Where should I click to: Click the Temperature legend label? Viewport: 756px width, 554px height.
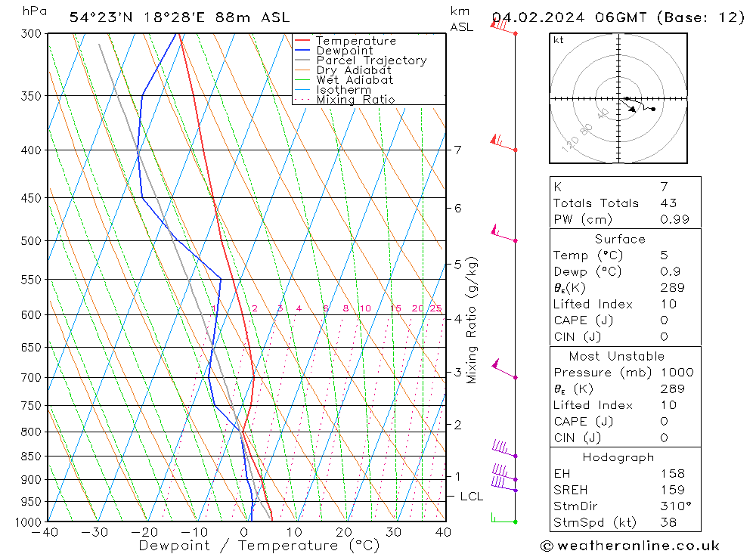[x=356, y=41]
